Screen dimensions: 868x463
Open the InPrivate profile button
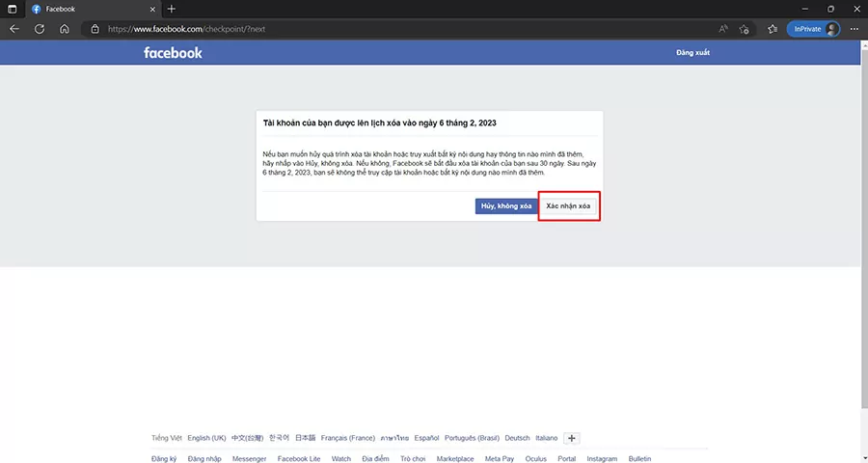[x=813, y=29]
